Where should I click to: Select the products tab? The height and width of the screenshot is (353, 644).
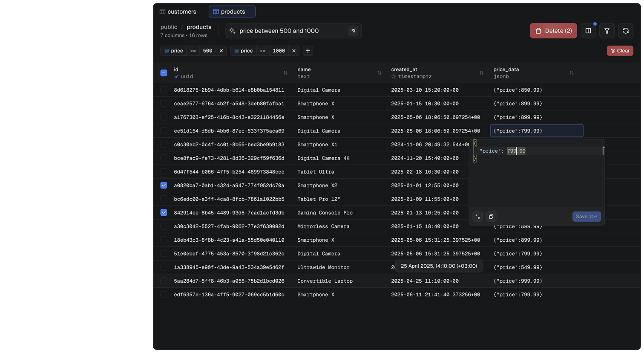point(232,12)
